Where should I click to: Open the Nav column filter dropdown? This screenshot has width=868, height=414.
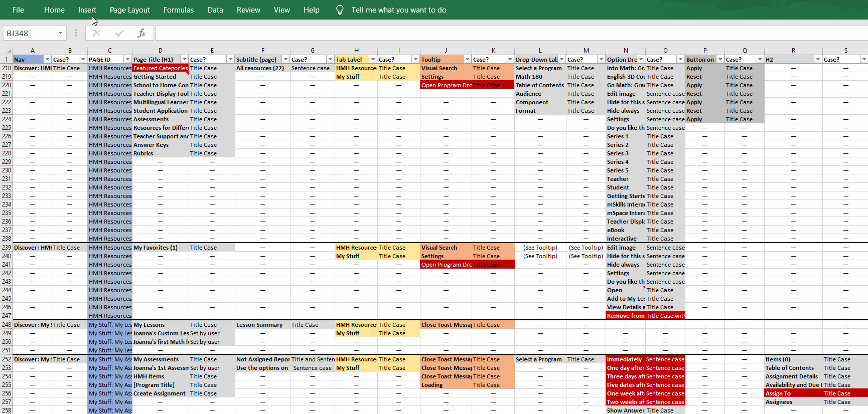tap(47, 60)
